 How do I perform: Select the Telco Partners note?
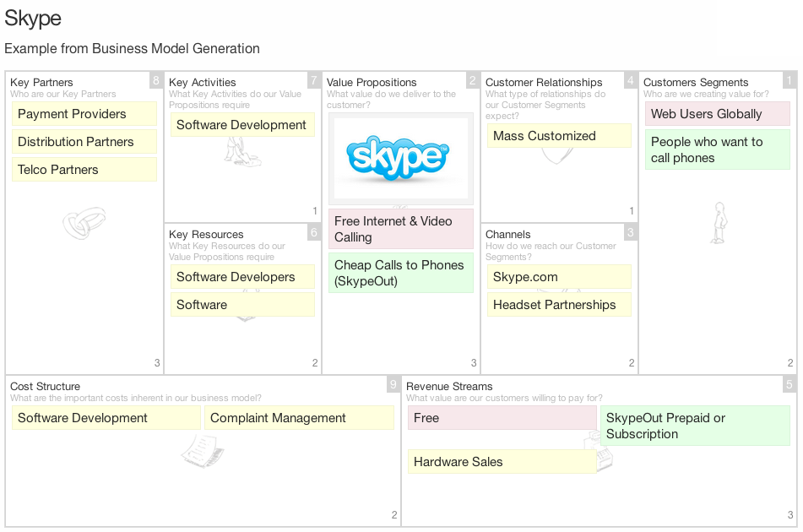(84, 170)
